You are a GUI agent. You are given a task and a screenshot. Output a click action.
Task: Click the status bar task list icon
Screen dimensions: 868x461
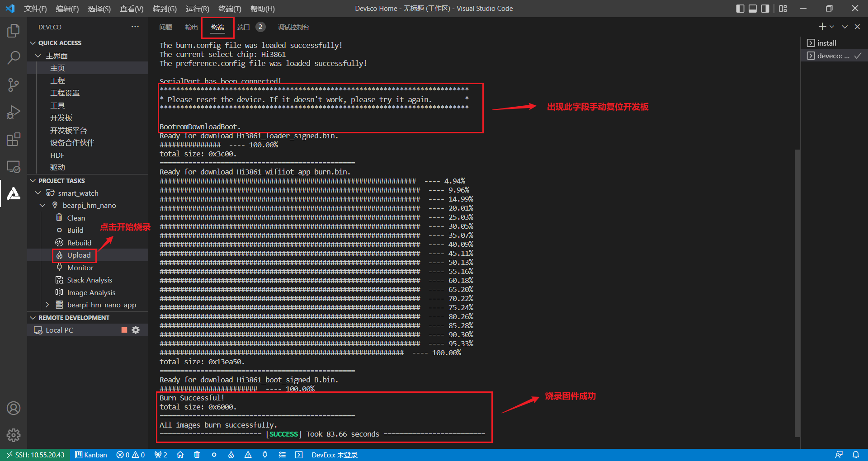(x=282, y=455)
